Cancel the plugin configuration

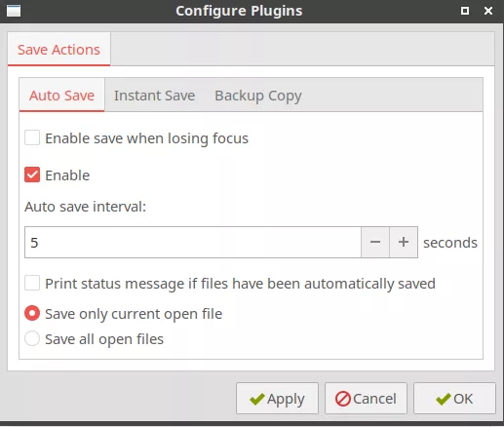[366, 399]
